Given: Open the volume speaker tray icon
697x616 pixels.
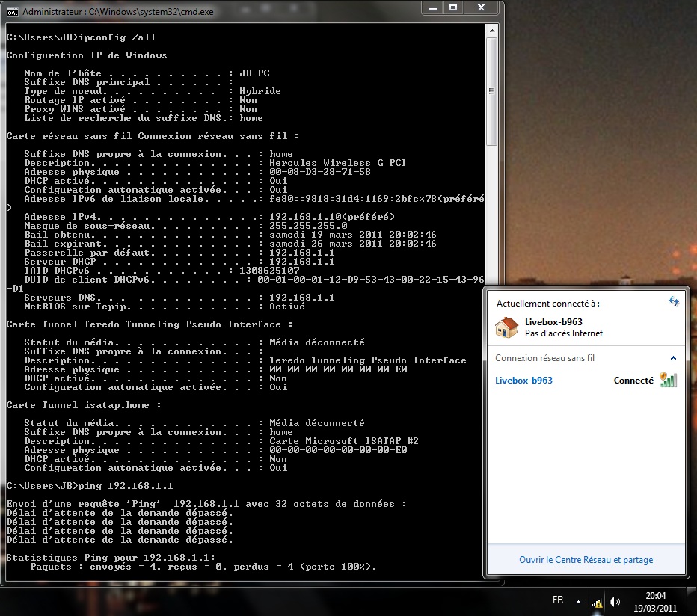Looking at the screenshot, I should pos(614,601).
